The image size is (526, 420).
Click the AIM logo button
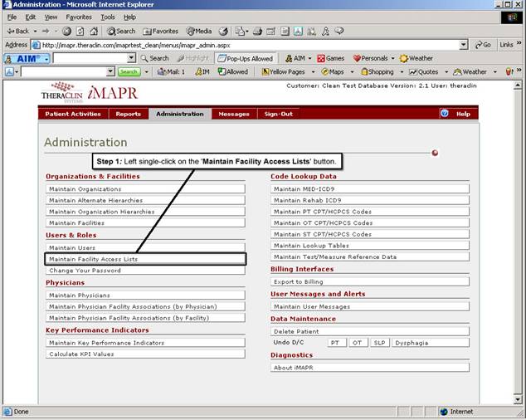[x=27, y=59]
